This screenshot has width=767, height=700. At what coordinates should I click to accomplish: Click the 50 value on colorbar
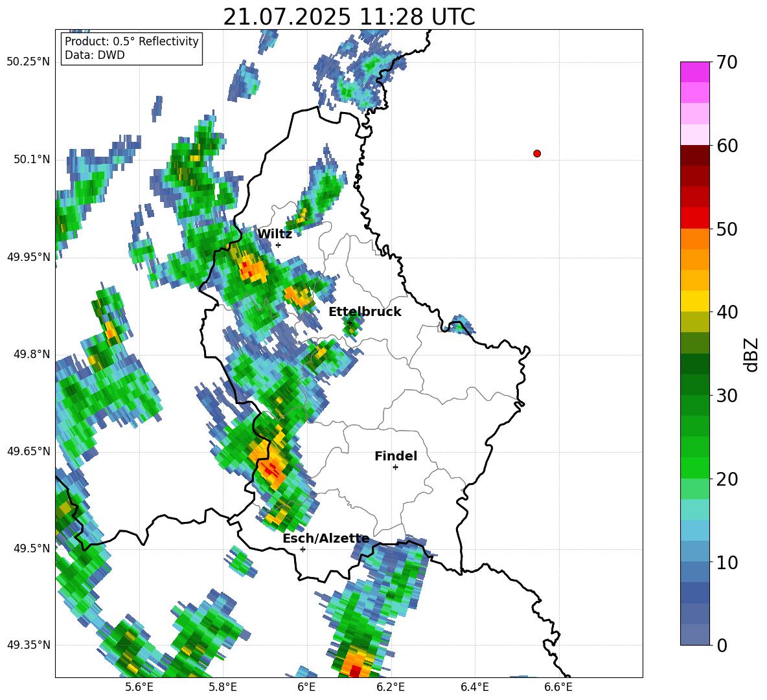[x=726, y=229]
